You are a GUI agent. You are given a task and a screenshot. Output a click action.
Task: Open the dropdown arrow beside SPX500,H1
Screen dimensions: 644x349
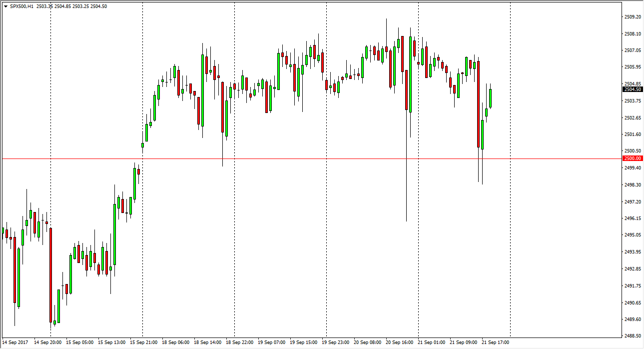click(5, 6)
